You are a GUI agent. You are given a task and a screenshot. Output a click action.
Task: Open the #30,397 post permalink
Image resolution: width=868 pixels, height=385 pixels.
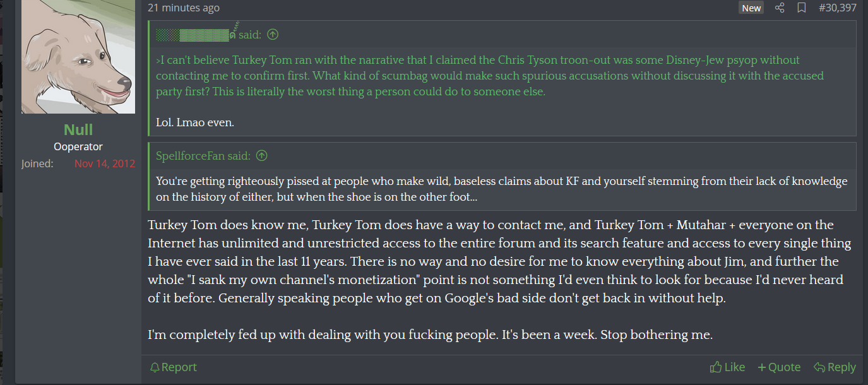click(x=837, y=8)
